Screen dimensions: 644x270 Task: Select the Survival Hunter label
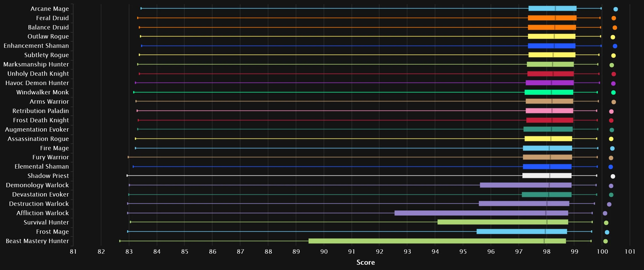pos(46,222)
